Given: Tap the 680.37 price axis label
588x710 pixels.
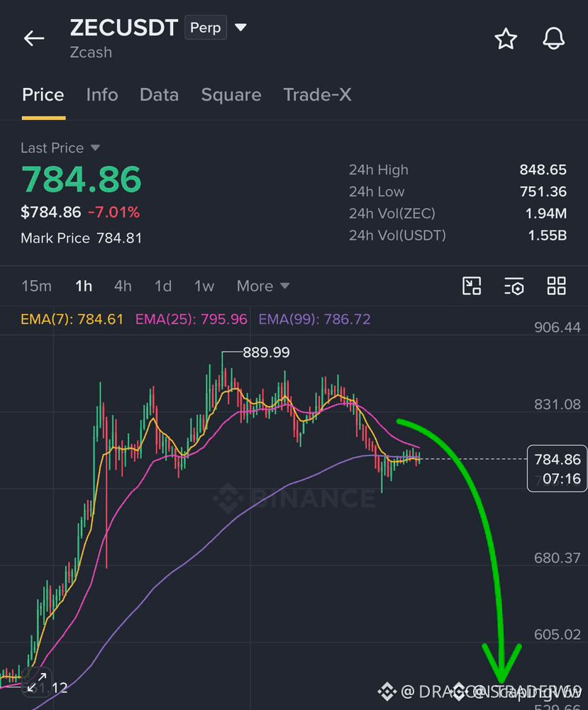Looking at the screenshot, I should (x=558, y=558).
